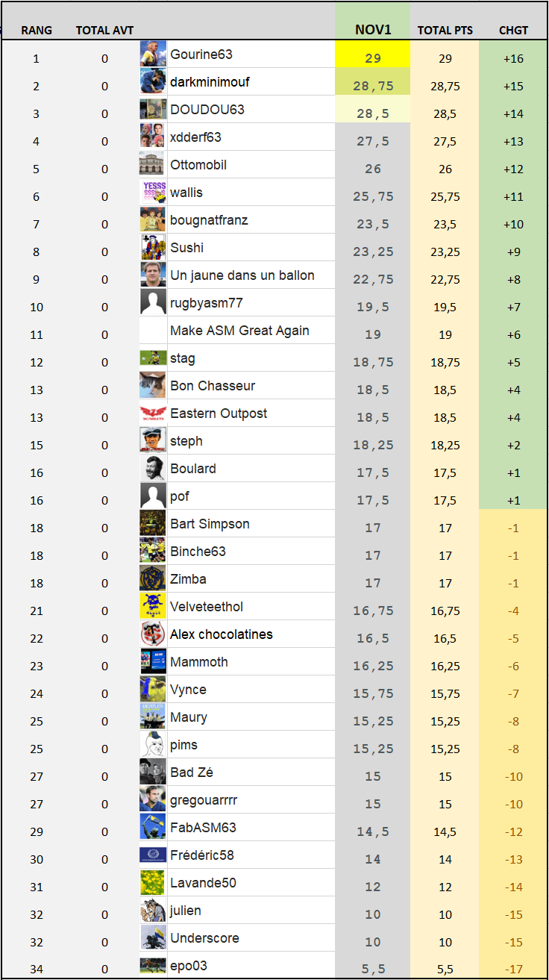Click the RANG column header
The image size is (549, 980).
(37, 31)
